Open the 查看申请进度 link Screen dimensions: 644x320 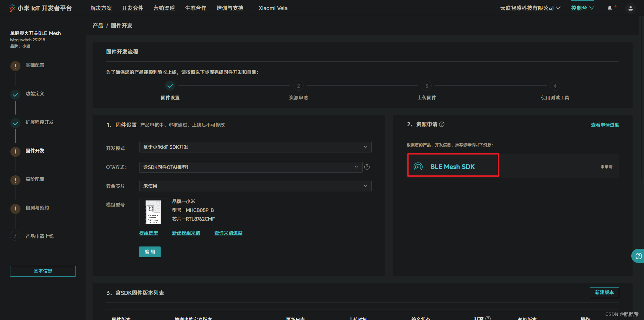tap(605, 125)
